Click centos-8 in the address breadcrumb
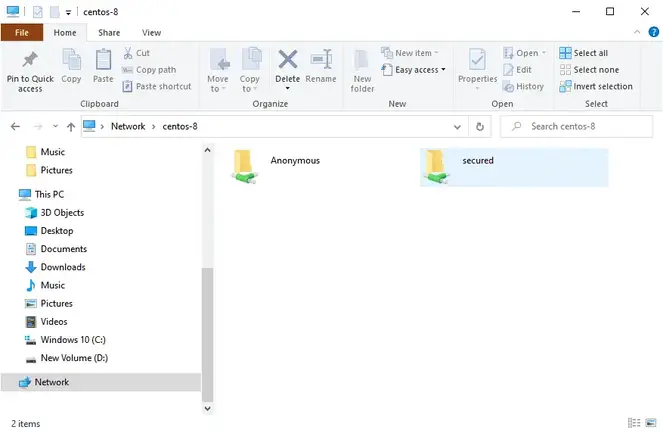The image size is (663, 433). (180, 126)
